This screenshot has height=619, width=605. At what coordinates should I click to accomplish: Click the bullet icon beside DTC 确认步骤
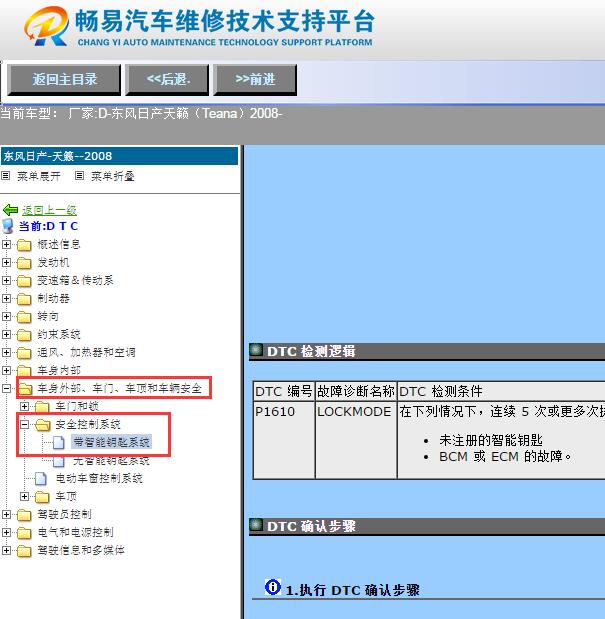[x=256, y=525]
